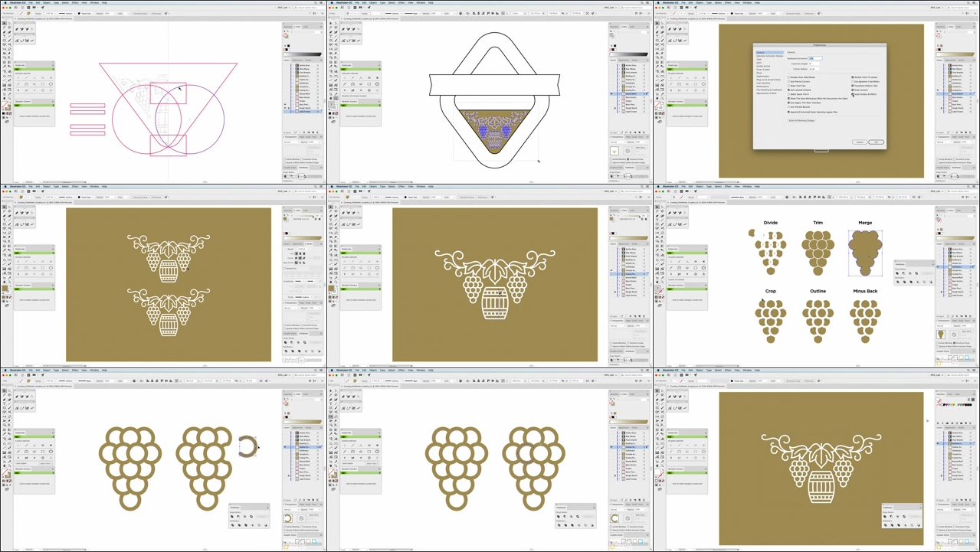Click Spotlight search icon in Preferences screenshot
The width and height of the screenshot is (980, 552).
point(969,2)
